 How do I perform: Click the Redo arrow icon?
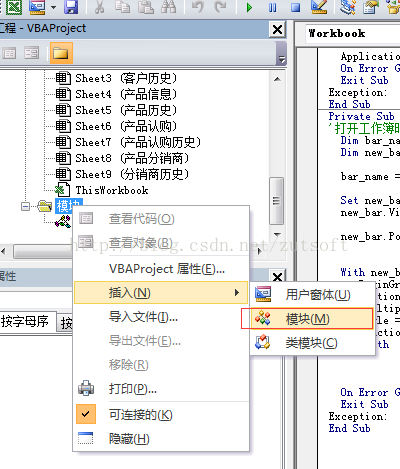220,7
